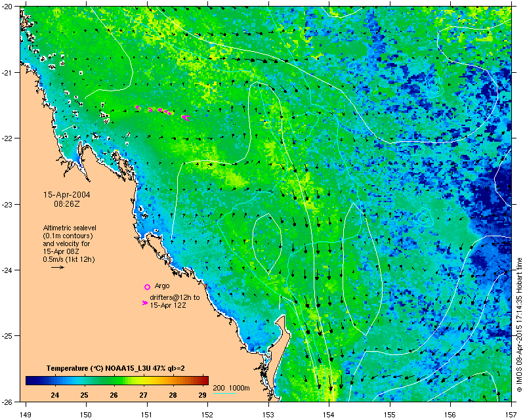Screen dimensions: 525x420
Task: Click the date label 15-Apr-2004
Action: coord(67,195)
